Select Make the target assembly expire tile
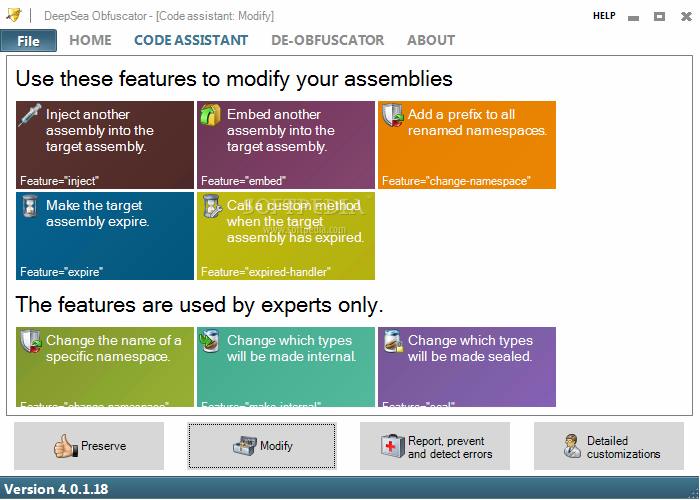This screenshot has width=700, height=500. (105, 236)
